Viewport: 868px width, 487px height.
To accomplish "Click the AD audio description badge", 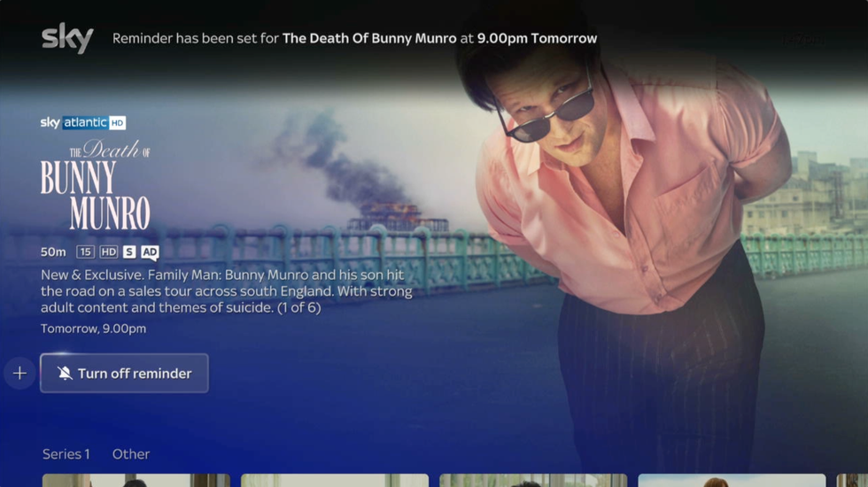I will click(150, 252).
